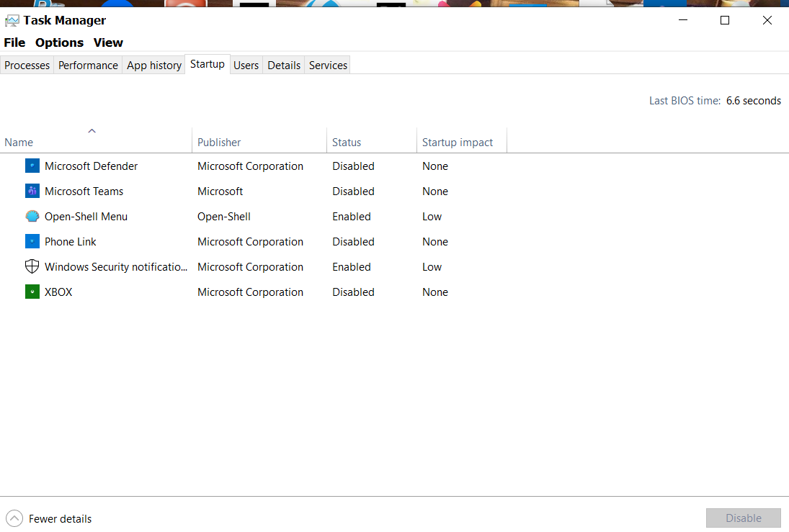Collapse view with Fewer details arrow

[14, 518]
